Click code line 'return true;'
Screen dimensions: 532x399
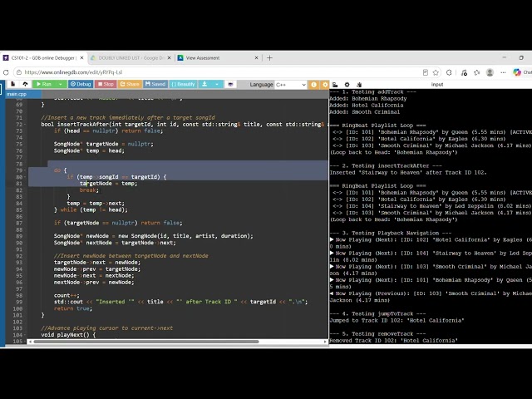[x=73, y=308]
